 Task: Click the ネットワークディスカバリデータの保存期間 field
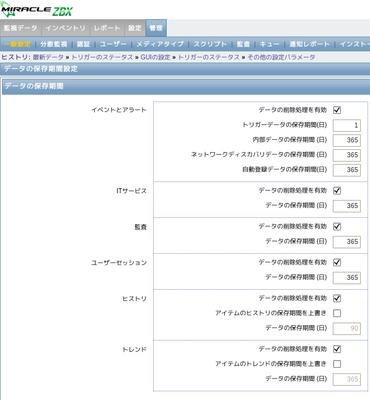tap(347, 155)
